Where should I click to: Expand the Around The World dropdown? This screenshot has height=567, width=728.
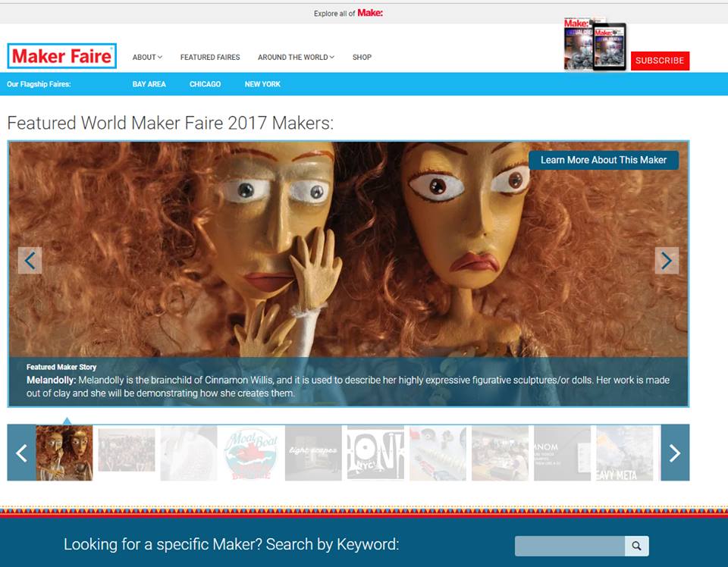tap(295, 57)
